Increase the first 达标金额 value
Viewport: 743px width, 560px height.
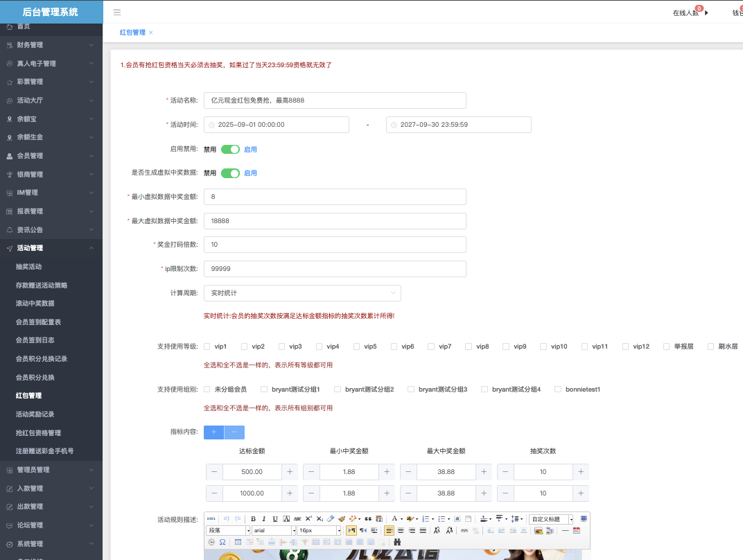coord(290,472)
